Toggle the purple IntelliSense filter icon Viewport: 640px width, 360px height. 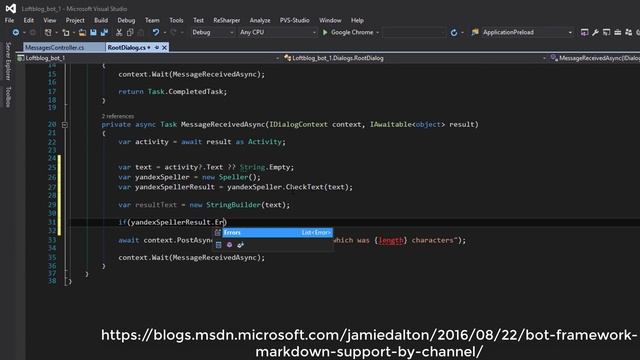tap(229, 245)
